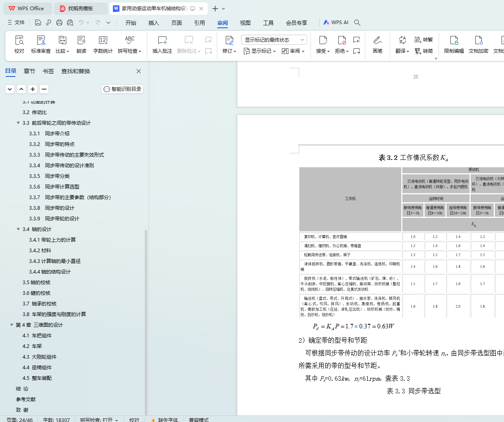
Task: Click 字数: 18307 in status bar
Action: [56, 420]
